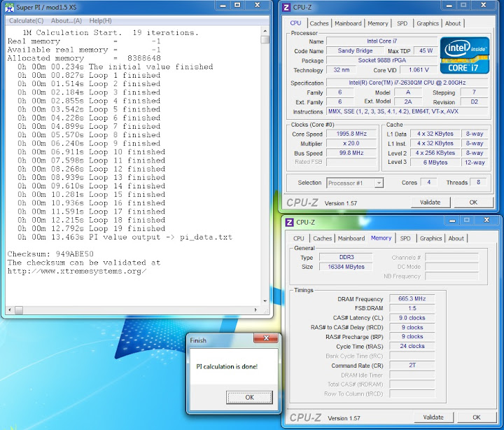Minimize the top CPU-Z window

coord(449,5)
